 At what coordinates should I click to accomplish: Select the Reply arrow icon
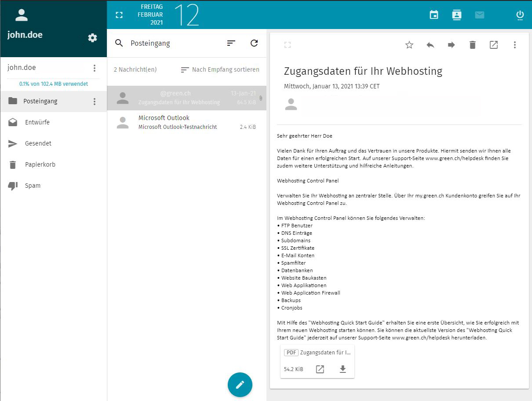(x=430, y=44)
